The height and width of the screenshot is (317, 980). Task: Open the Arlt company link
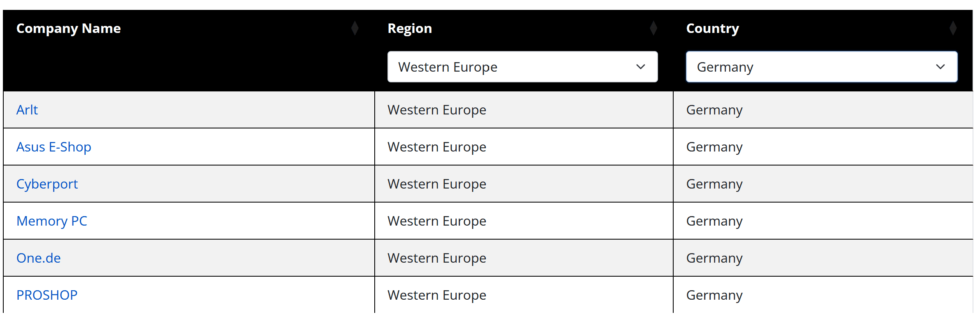click(x=27, y=110)
